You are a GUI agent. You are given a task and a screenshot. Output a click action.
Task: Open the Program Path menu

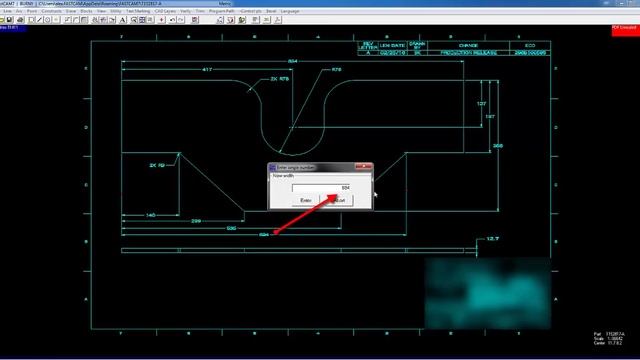222,11
